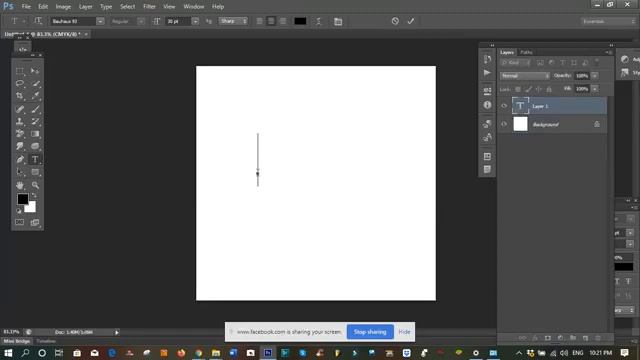Image resolution: width=640 pixels, height=360 pixels.
Task: Toggle lock transparent pixels
Action: (518, 89)
